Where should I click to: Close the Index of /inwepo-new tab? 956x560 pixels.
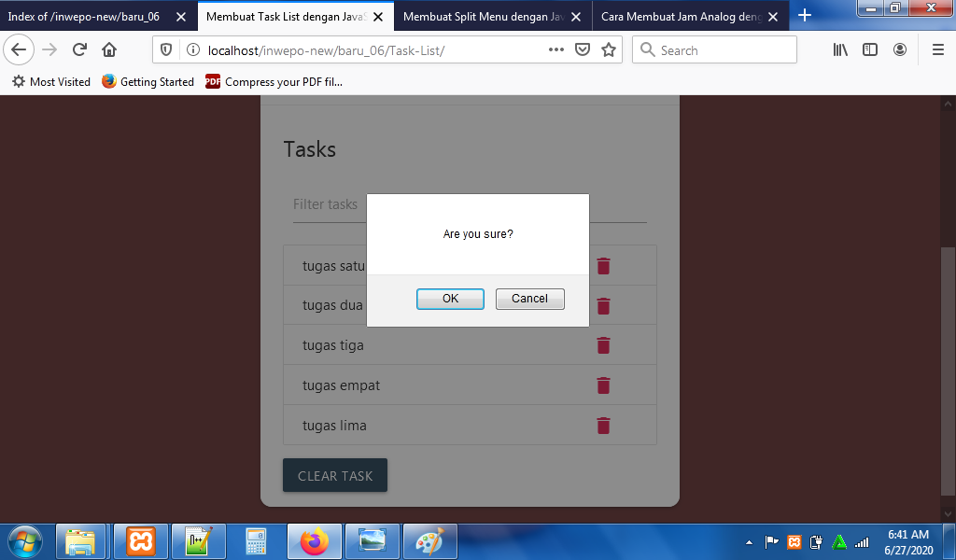(x=180, y=17)
